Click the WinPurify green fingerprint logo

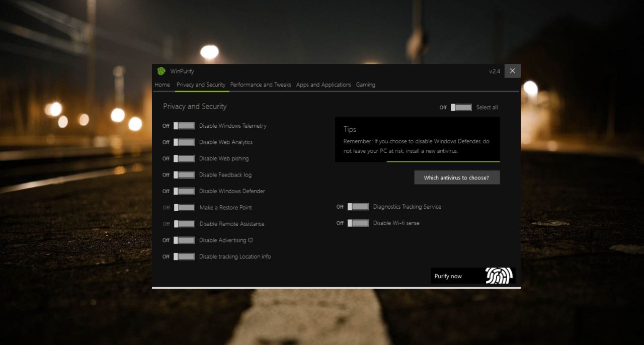pyautogui.click(x=161, y=71)
